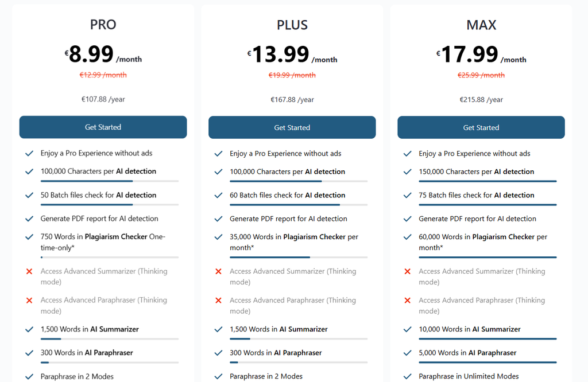
Task: Click progress bar under PLUS's 35,000 Words Plagiarism
Action: (299, 258)
